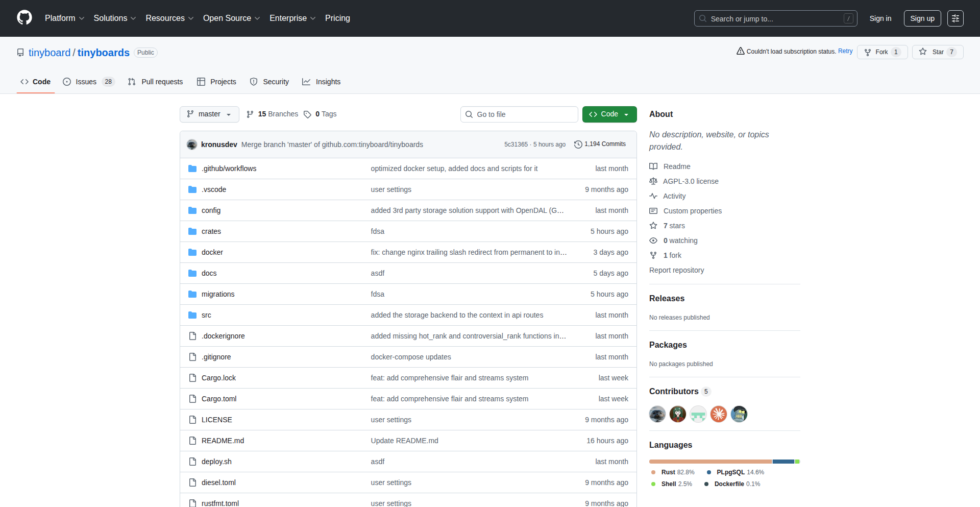
Task: Click the commit history clock icon
Action: point(578,144)
